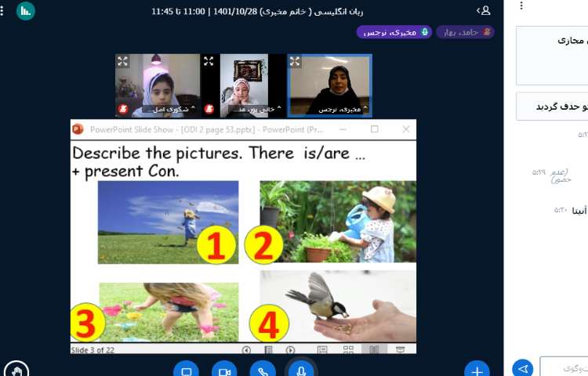Image resolution: width=588 pixels, height=376 pixels.
Task: Start PowerPoint Slide Show view
Action: click(x=400, y=349)
